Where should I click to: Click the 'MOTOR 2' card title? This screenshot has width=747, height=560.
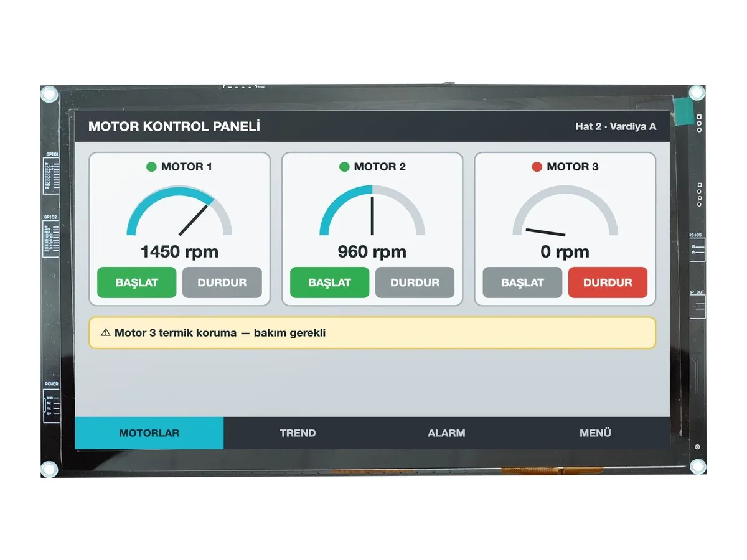[380, 167]
